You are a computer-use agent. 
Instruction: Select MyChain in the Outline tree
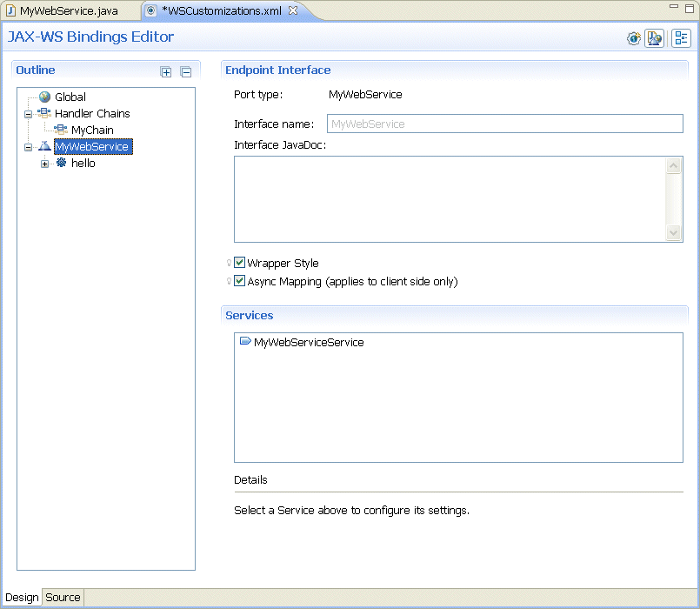[x=92, y=130]
